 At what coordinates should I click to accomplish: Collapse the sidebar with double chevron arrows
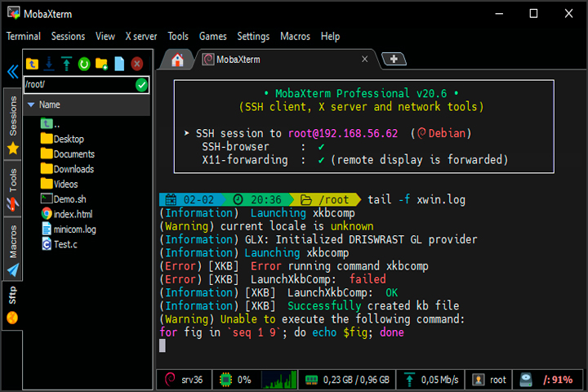(x=13, y=71)
